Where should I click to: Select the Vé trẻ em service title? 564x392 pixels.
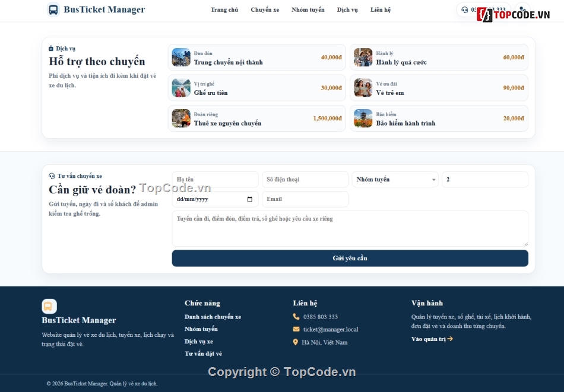coord(390,93)
